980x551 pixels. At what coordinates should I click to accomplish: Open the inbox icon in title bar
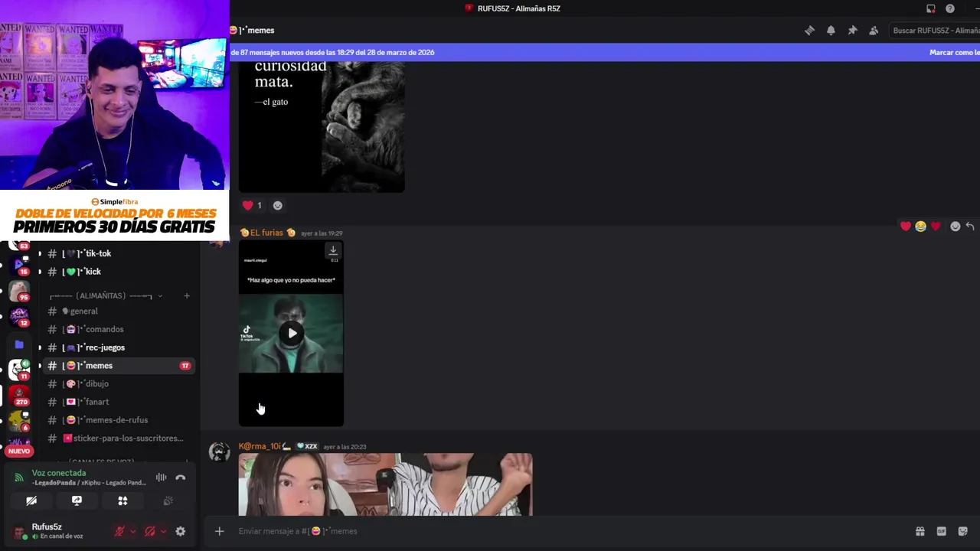click(x=930, y=8)
